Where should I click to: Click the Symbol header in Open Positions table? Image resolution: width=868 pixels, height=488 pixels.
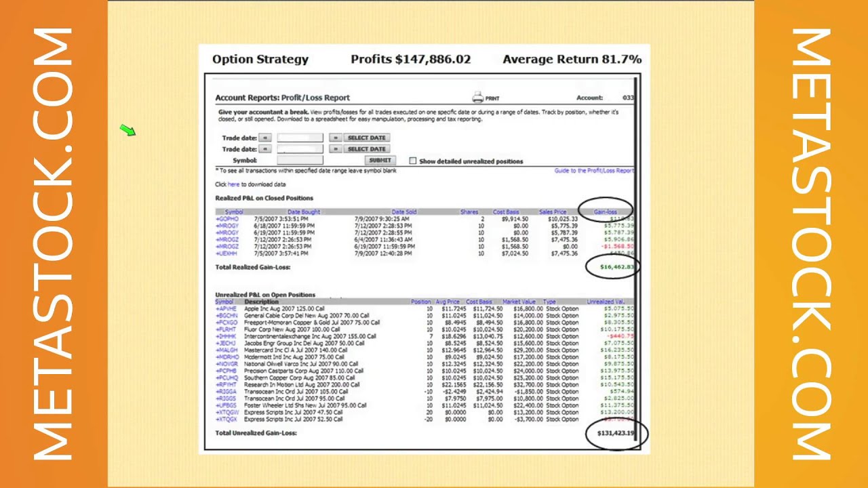pyautogui.click(x=224, y=302)
